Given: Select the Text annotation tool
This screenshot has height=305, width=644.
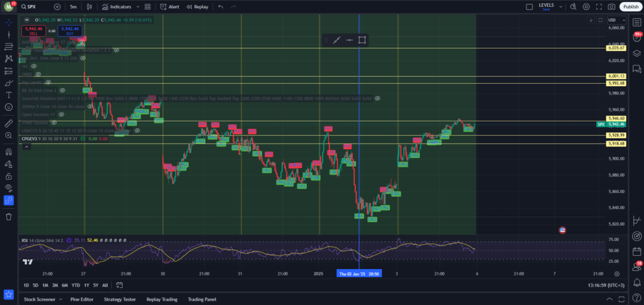Looking at the screenshot, I should pyautogui.click(x=9, y=95).
